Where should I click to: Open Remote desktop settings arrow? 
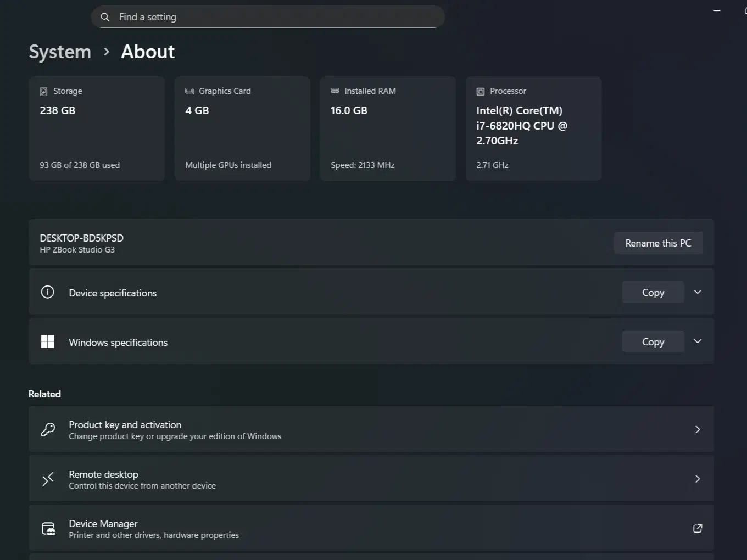pos(698,479)
